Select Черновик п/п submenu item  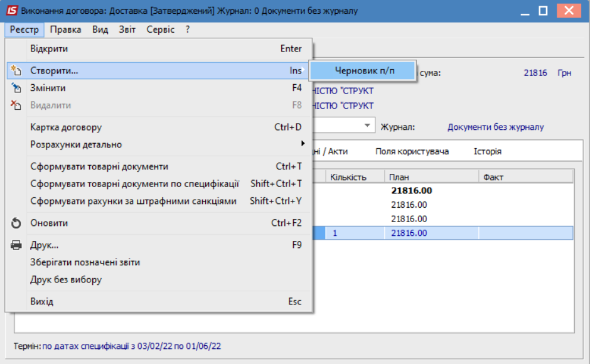363,70
